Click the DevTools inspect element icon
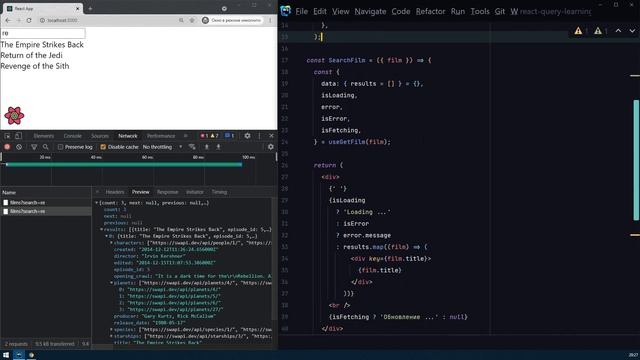 [x=7, y=136]
